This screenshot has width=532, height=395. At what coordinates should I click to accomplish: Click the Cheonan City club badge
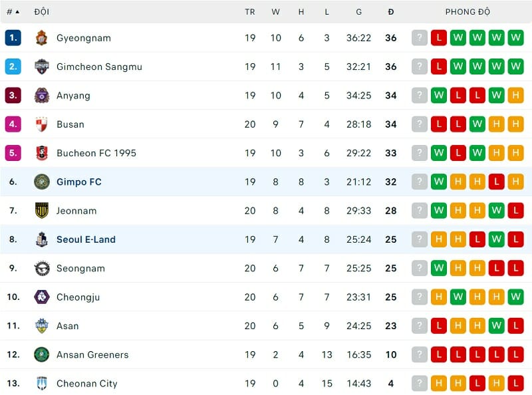click(42, 384)
